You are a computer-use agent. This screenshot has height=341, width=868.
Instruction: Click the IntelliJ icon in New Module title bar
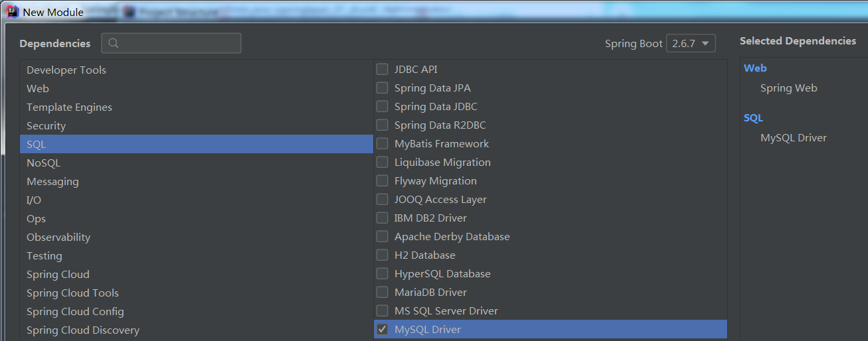[x=13, y=12]
